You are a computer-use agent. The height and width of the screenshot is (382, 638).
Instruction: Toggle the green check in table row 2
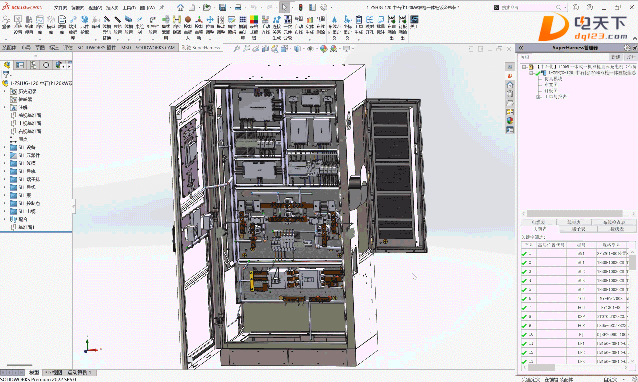pos(524,262)
